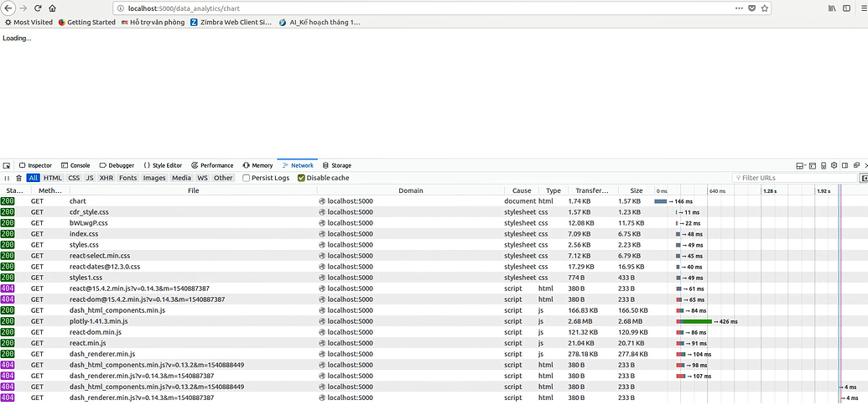Select the styles1.css request

[434, 278]
